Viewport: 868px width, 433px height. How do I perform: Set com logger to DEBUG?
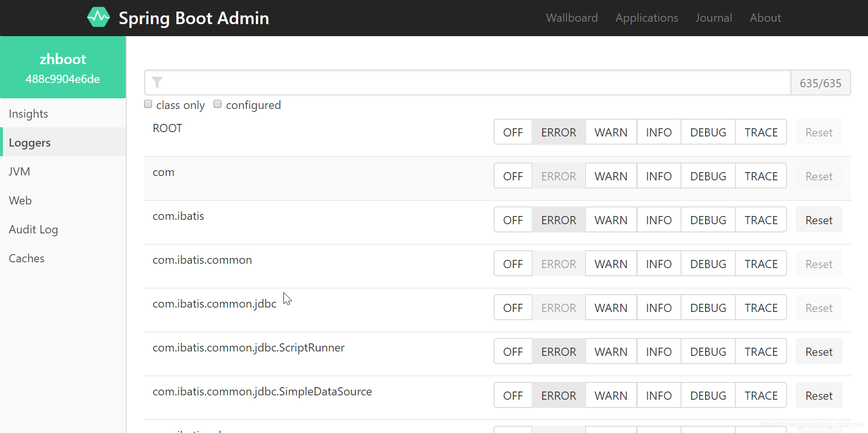coord(708,176)
